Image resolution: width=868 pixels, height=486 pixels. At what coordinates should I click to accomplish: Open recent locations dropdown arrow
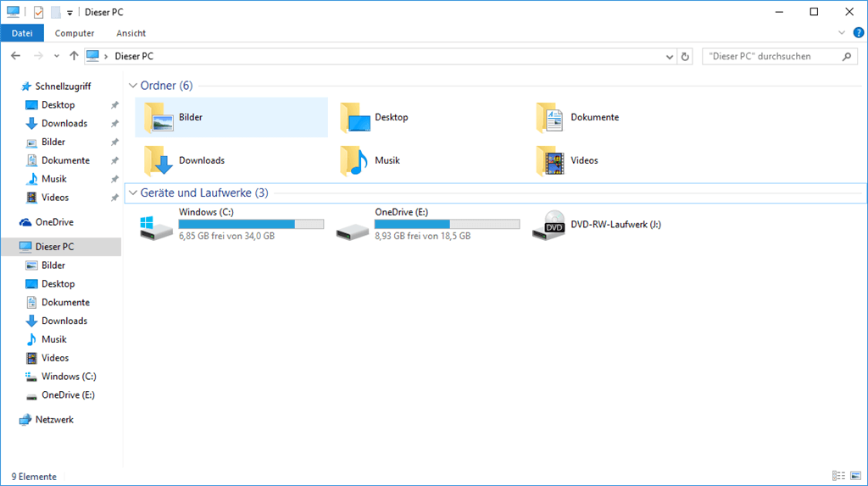pos(57,57)
